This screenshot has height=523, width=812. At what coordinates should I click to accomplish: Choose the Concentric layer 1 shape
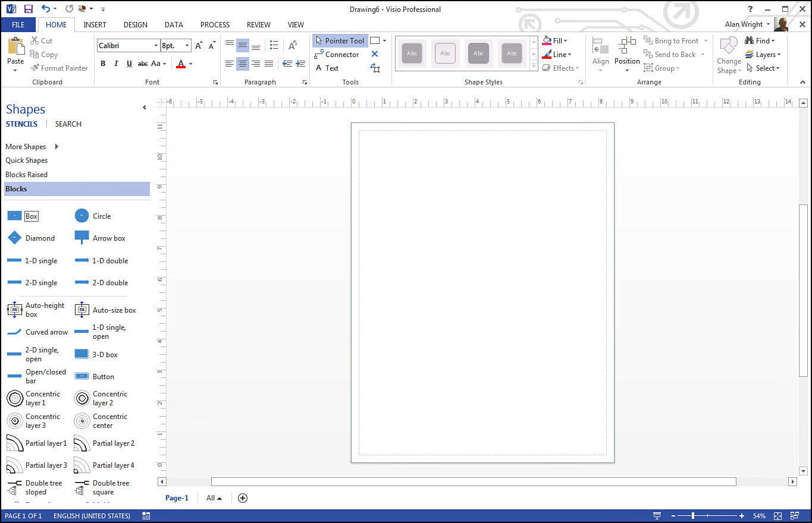33,398
